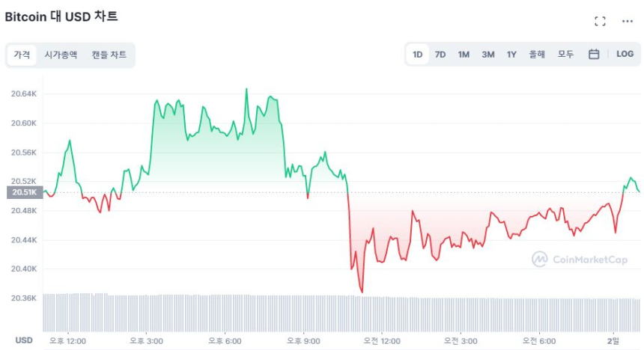Toggle the LOG scale button

coord(625,54)
